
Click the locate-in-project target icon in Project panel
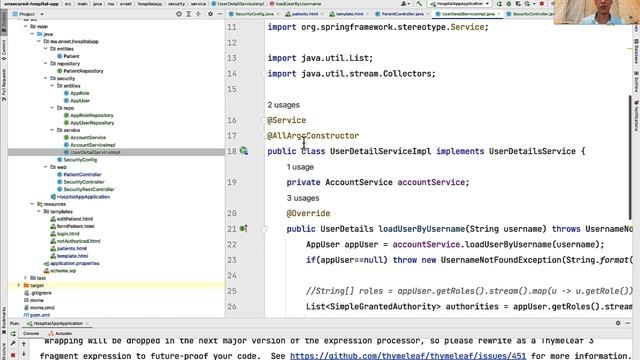pos(179,14)
